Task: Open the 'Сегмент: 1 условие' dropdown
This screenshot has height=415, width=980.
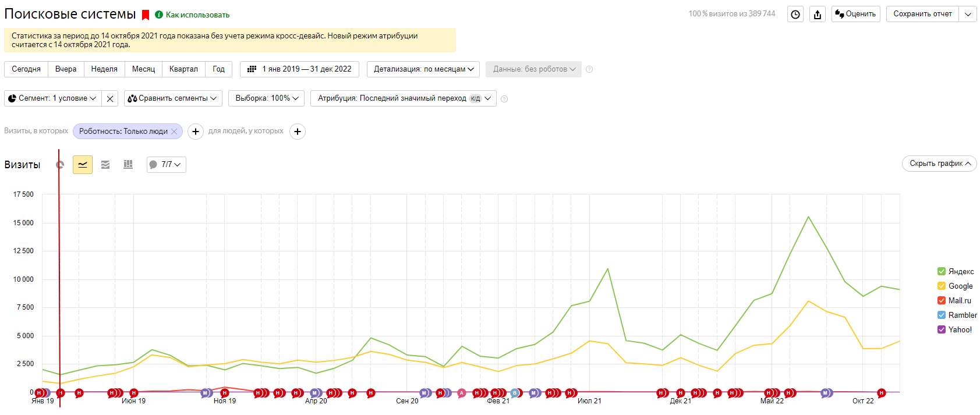Action: pos(53,98)
